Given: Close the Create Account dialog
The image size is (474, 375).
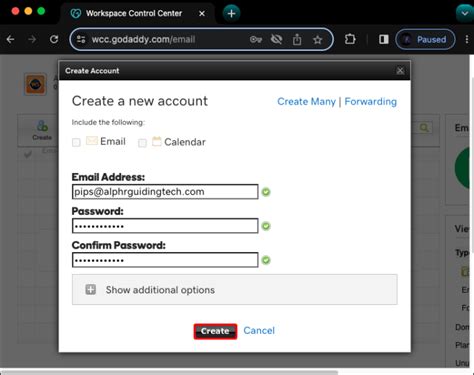Looking at the screenshot, I should pos(400,70).
